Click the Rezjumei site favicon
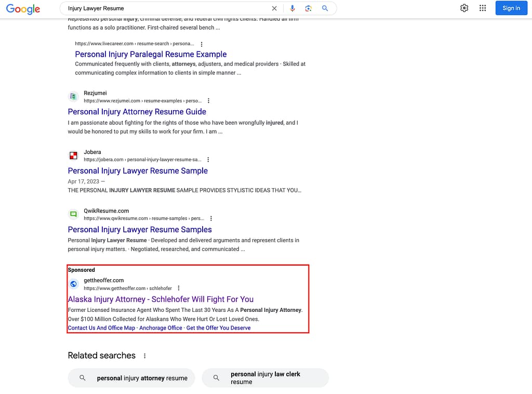Viewport: 532px width, 394px height. pos(73,97)
